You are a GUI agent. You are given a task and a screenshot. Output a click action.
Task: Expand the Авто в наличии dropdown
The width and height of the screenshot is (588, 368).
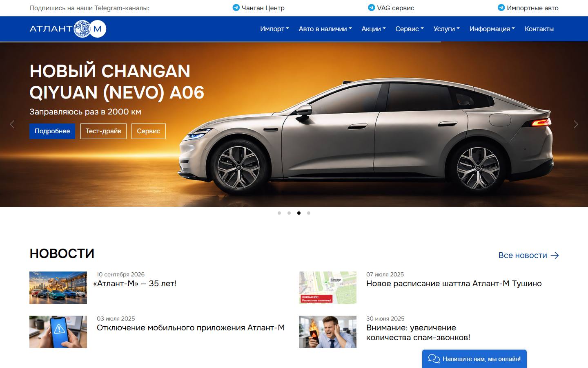coord(325,29)
